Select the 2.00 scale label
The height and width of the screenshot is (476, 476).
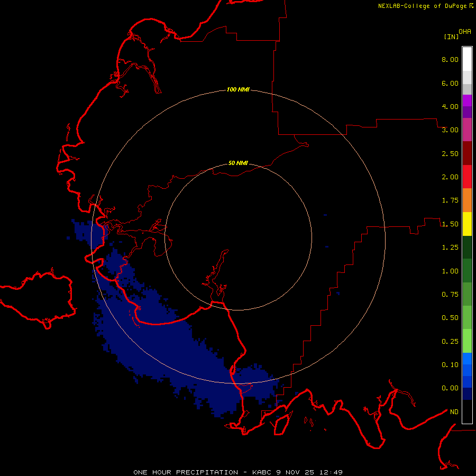tap(450, 177)
